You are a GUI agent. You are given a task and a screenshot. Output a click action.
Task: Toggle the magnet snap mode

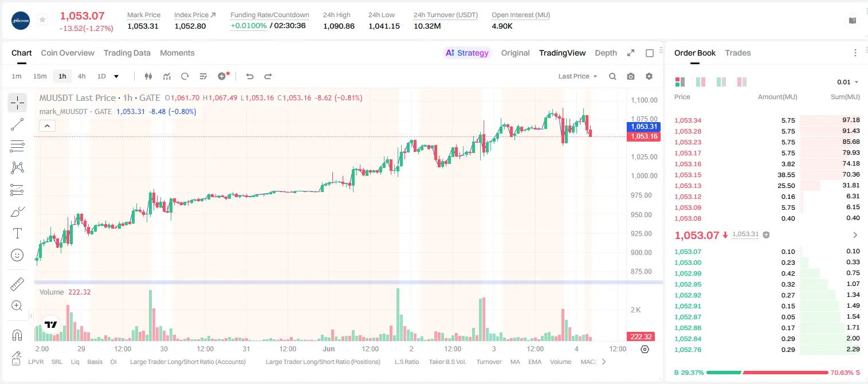[x=17, y=335]
